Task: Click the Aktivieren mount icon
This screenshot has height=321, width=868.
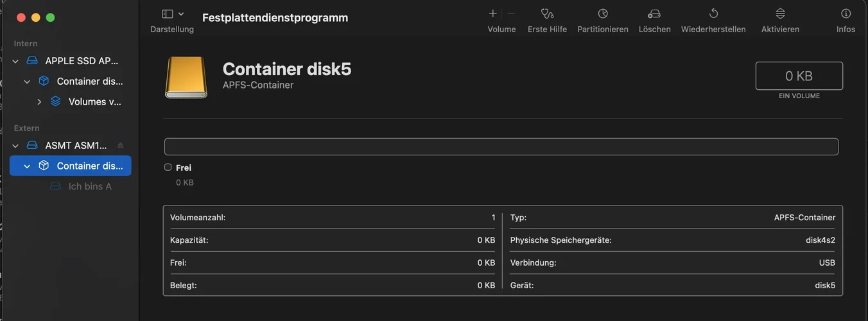Action: click(780, 13)
